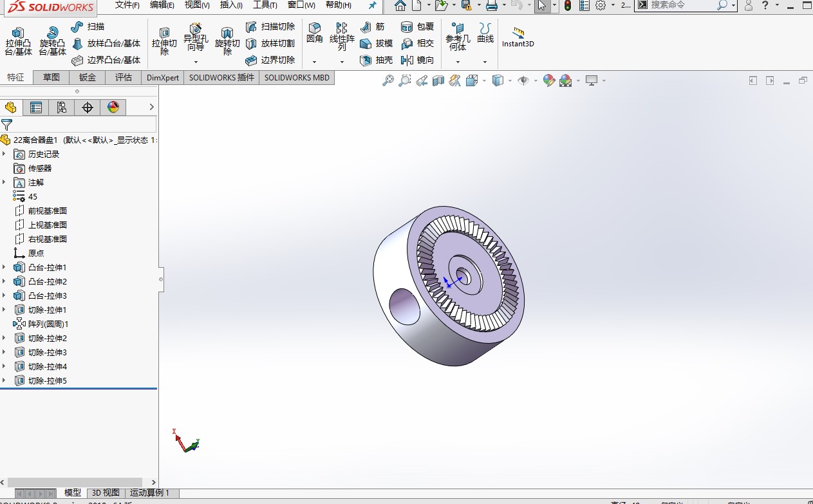Image resolution: width=813 pixels, height=504 pixels.
Task: Pick the 边界凸台/基体 boundary boss tool
Action: point(106,60)
